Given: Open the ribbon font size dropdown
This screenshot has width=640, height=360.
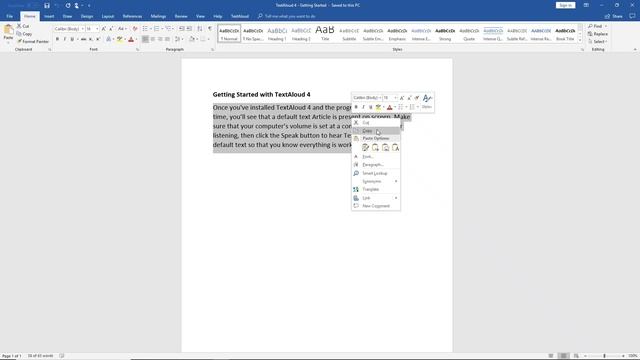Looking at the screenshot, I should click(97, 29).
